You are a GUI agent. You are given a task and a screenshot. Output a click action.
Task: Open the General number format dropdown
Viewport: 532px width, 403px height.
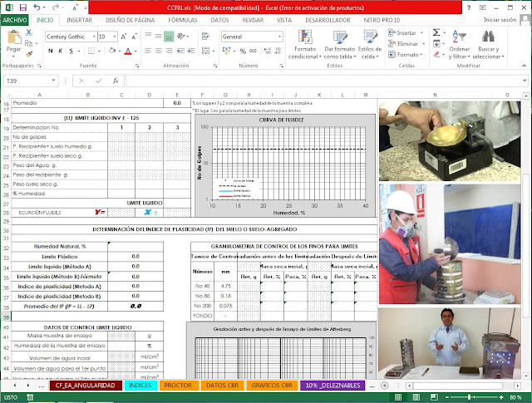click(x=279, y=37)
